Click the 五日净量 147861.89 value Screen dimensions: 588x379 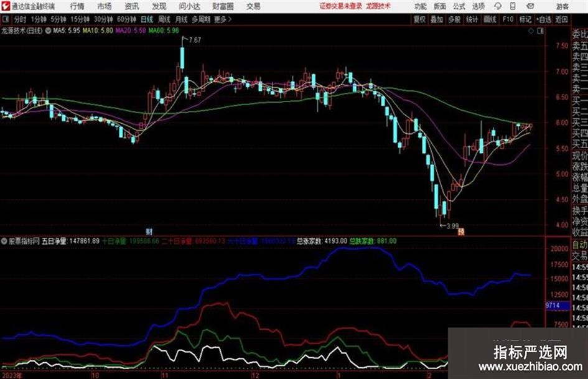click(x=70, y=241)
